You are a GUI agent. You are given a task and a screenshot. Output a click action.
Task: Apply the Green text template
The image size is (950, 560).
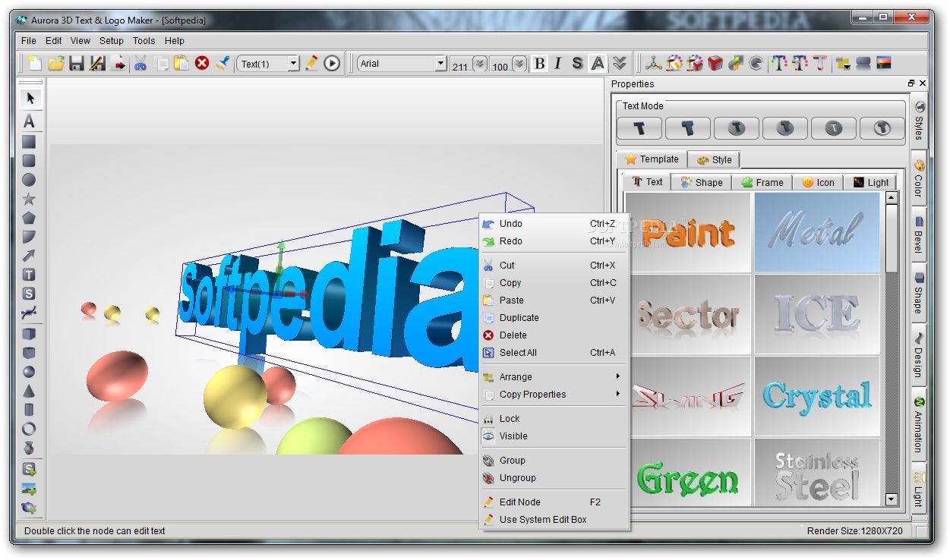688,472
